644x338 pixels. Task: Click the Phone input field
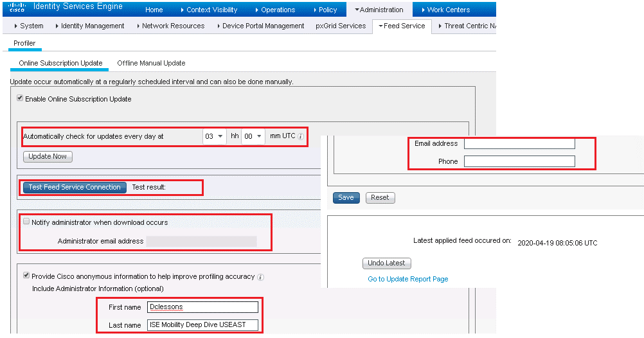coord(519,161)
